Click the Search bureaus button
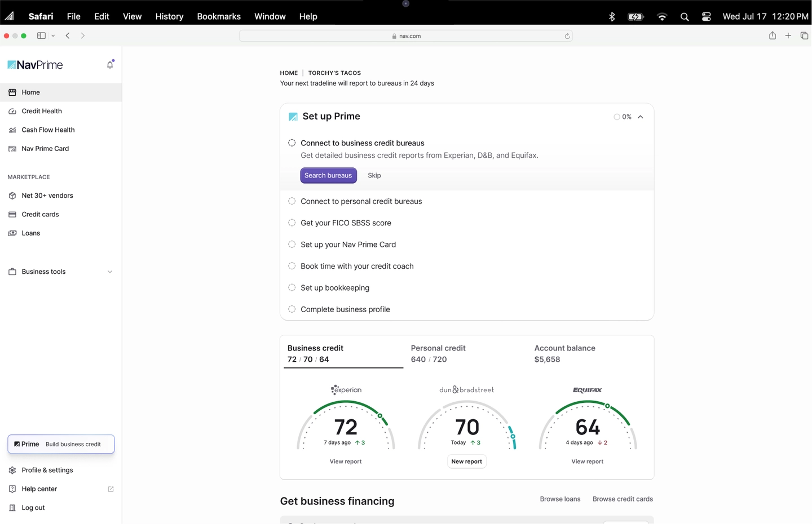This screenshot has width=812, height=524. pos(328,175)
